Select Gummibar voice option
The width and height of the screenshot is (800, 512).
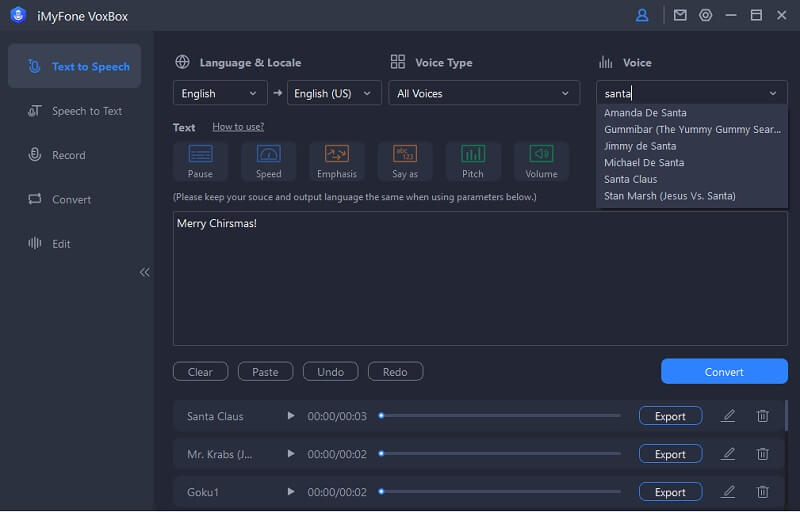[691, 130]
